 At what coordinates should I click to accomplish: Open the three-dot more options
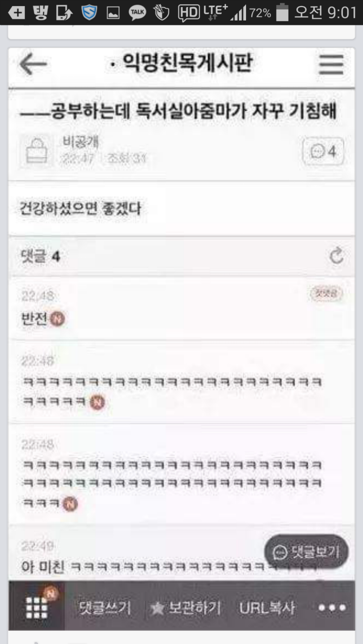332,607
